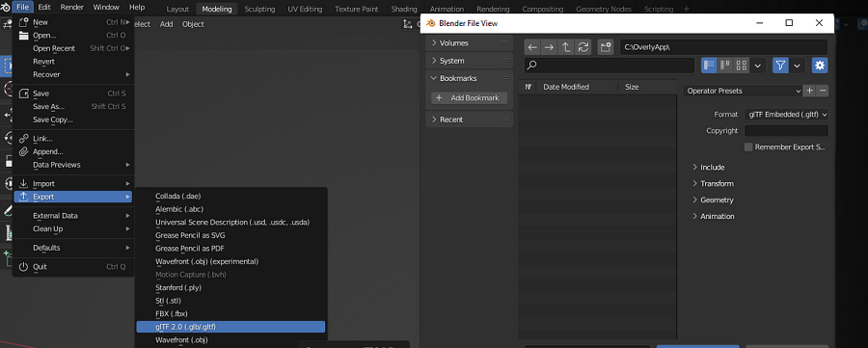Open the Format dropdown gITF Embedded
Image resolution: width=868 pixels, height=348 pixels.
(x=786, y=115)
